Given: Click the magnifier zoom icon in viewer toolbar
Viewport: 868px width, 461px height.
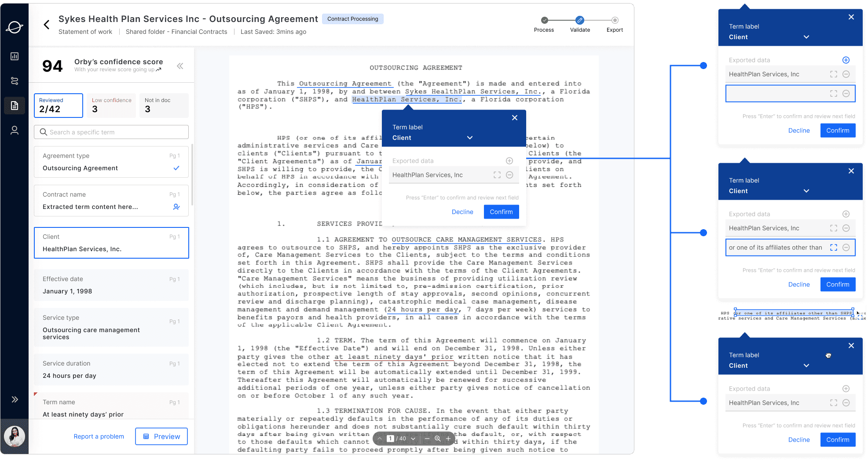Looking at the screenshot, I should click(x=438, y=439).
